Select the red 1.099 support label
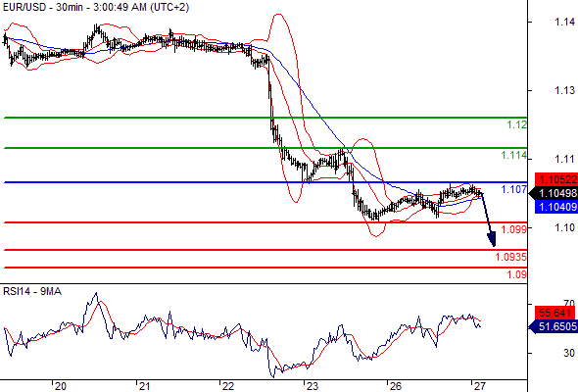This screenshot has height=392, width=578. tap(514, 229)
